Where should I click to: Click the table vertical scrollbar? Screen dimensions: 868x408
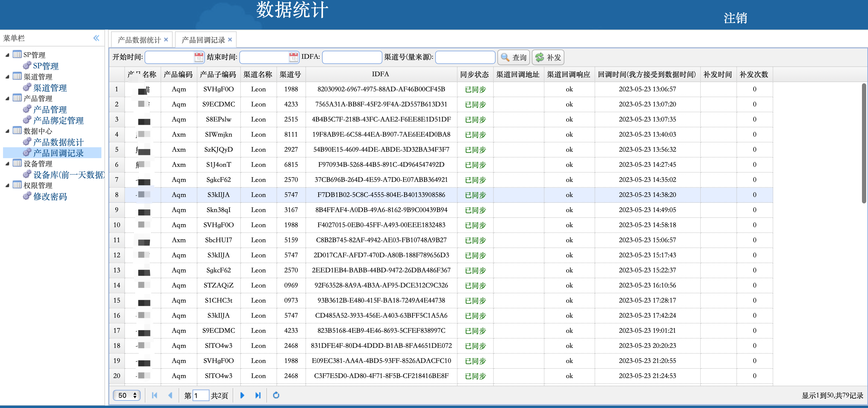coord(863,143)
